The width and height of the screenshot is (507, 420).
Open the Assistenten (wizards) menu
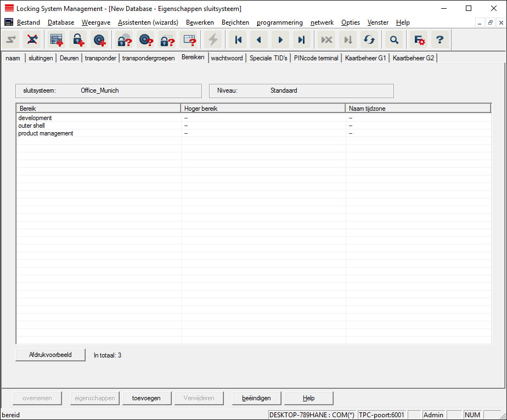click(148, 22)
